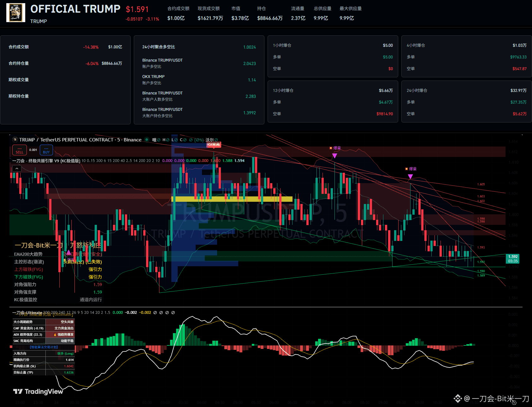This screenshot has width=532, height=407.
Task: Click the EMA200大趋势 table row label
Action: pyautogui.click(x=28, y=254)
